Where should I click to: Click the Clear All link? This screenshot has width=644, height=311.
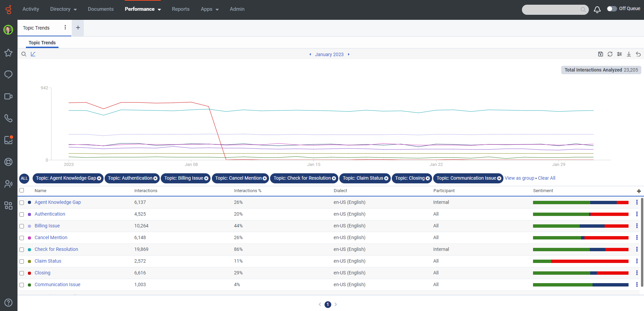pos(546,178)
